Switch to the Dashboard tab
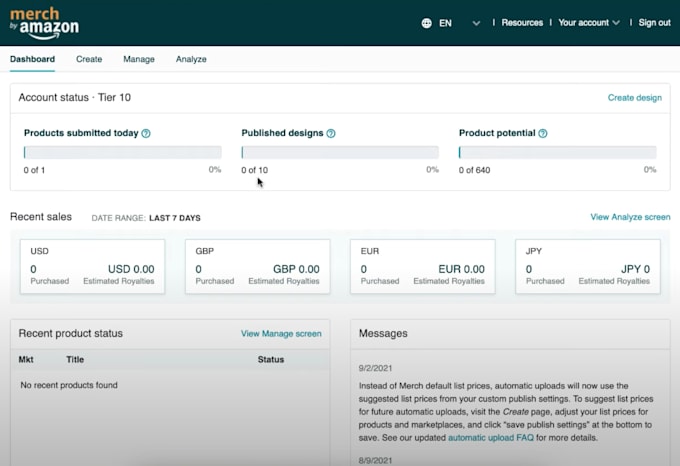The width and height of the screenshot is (680, 466). click(33, 59)
